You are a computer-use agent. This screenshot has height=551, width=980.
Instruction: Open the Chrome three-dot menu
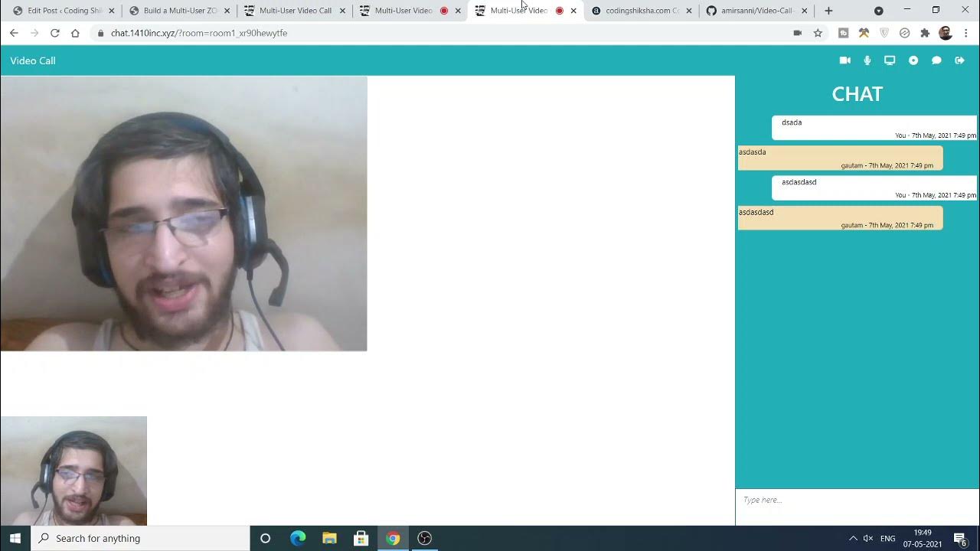point(966,33)
